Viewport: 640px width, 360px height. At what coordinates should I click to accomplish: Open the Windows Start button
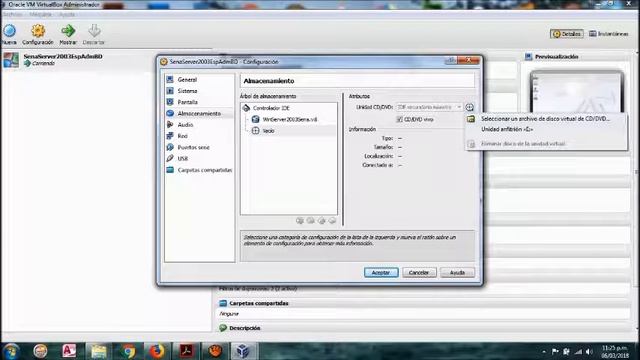tap(11, 351)
